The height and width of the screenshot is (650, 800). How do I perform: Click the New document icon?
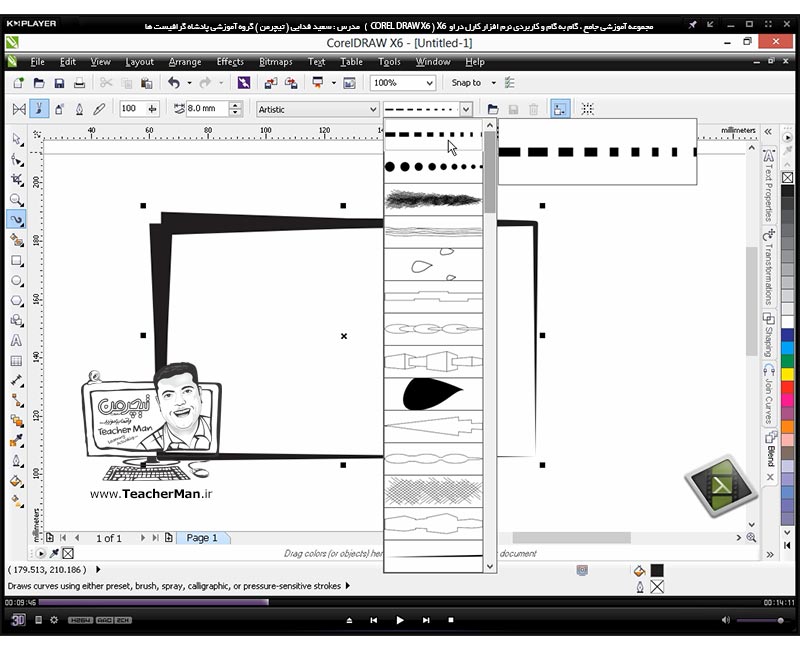(x=19, y=83)
